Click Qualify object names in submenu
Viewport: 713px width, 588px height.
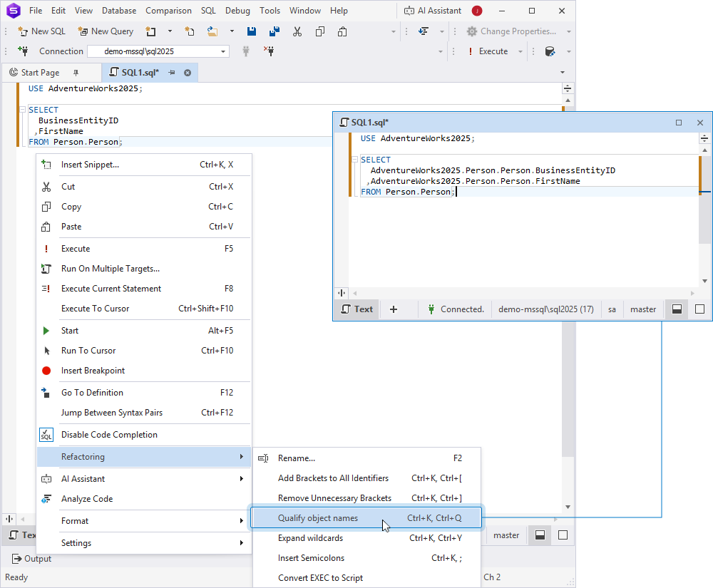(366, 518)
